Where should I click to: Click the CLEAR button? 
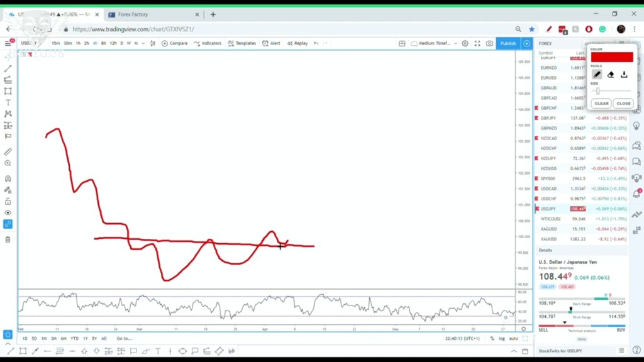[x=601, y=104]
